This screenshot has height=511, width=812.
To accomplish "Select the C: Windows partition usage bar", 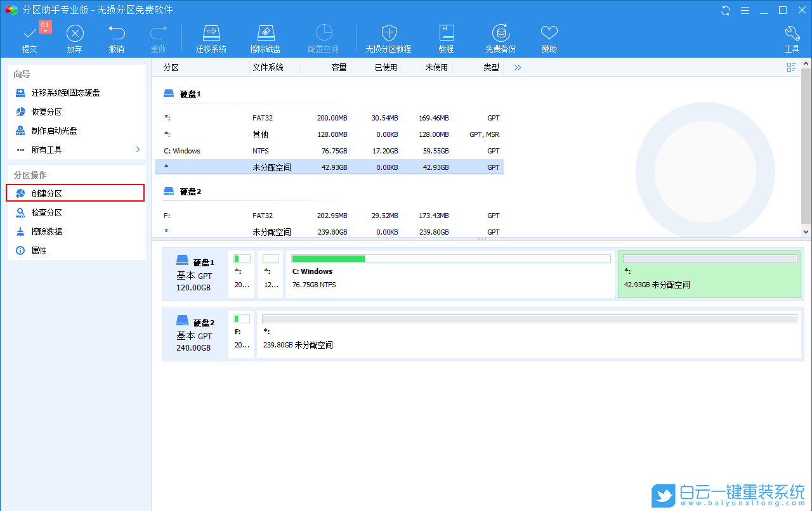I will 450,259.
